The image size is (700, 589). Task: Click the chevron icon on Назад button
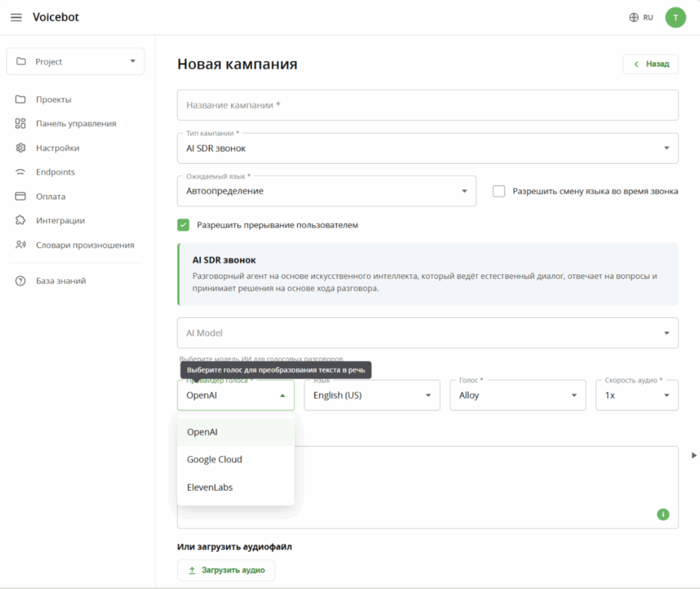(x=636, y=64)
